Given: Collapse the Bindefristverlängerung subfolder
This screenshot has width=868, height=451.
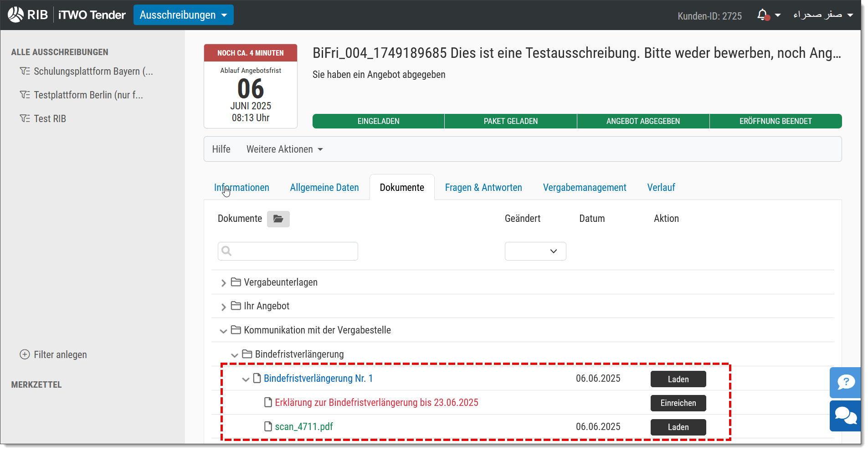Looking at the screenshot, I should pyautogui.click(x=235, y=355).
